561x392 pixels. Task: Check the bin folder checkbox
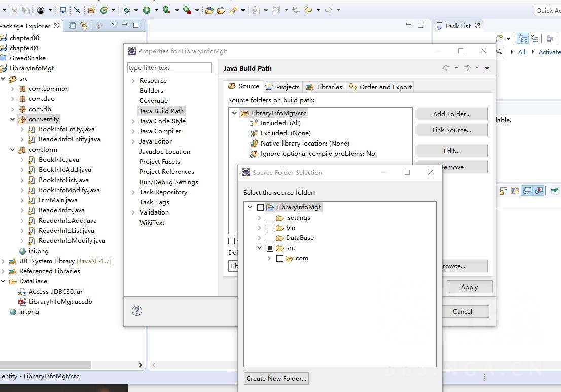tap(270, 228)
